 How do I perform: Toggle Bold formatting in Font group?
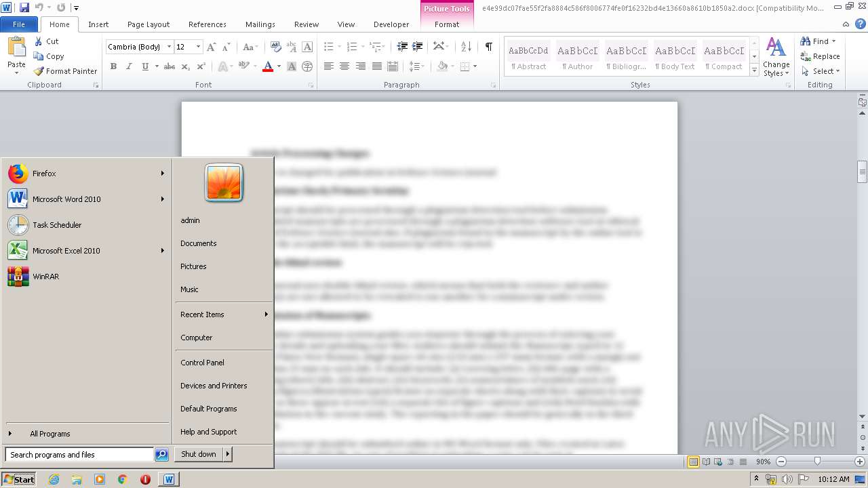coord(113,66)
